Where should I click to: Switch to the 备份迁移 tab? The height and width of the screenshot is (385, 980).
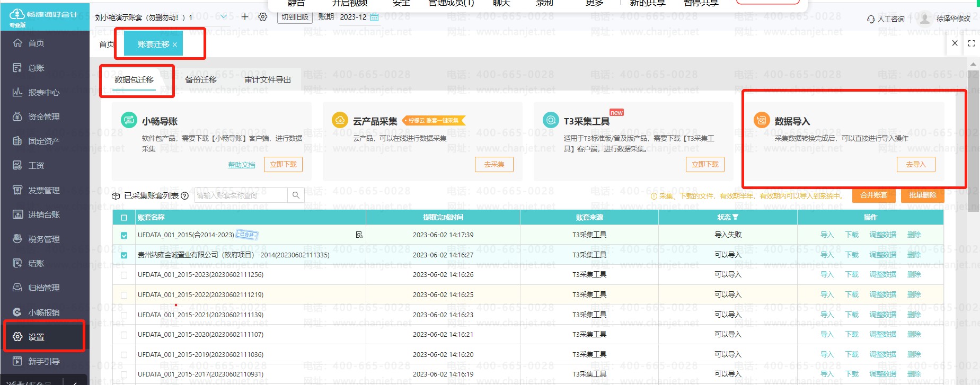tap(201, 80)
